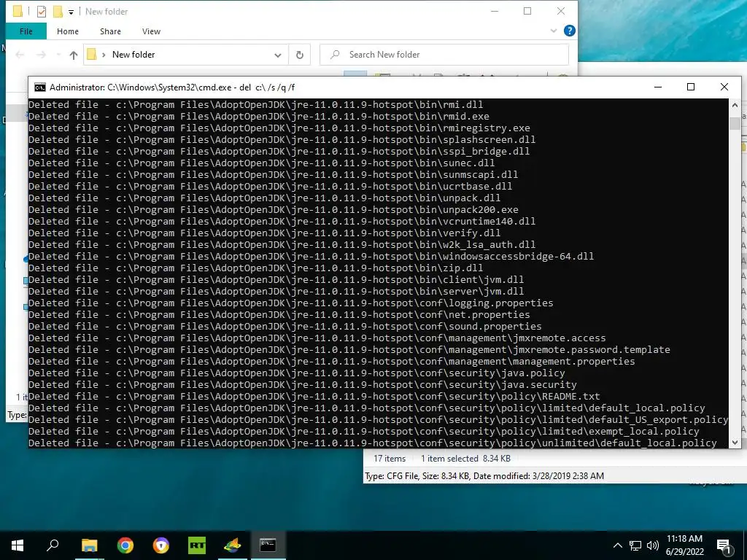Switch to the View ribbon tab
The width and height of the screenshot is (747, 560).
point(151,31)
